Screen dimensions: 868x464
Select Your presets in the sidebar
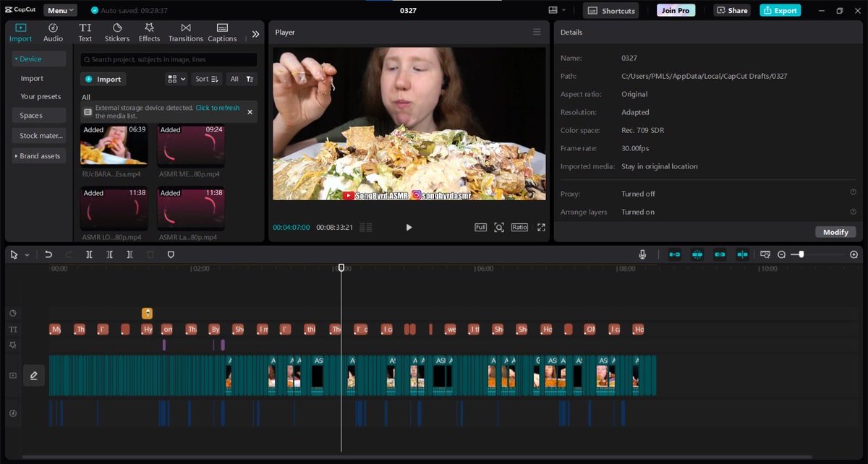pyautogui.click(x=40, y=96)
